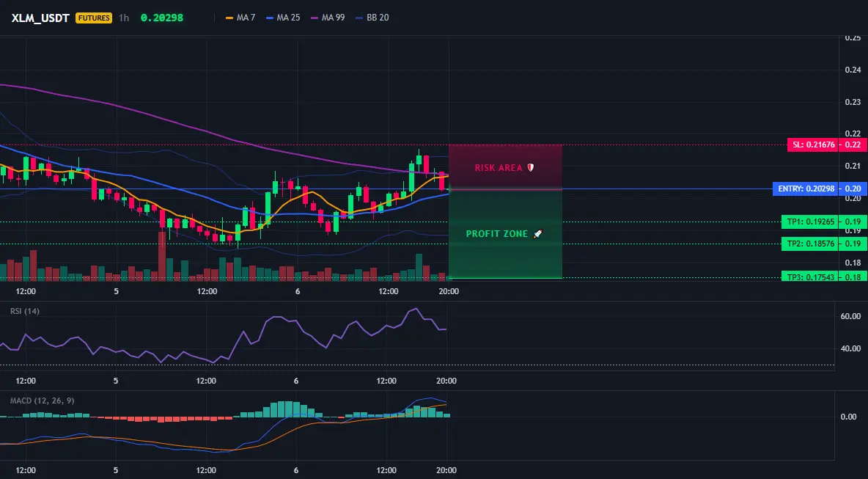Select the 1h timeframe label
Image resolution: width=868 pixels, height=479 pixels.
(x=124, y=18)
